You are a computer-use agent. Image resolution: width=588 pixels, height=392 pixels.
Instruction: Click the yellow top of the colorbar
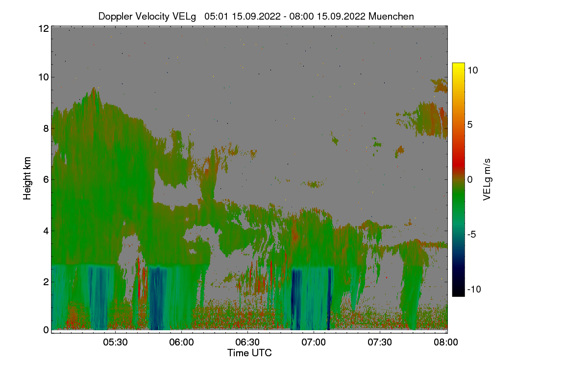click(x=458, y=67)
